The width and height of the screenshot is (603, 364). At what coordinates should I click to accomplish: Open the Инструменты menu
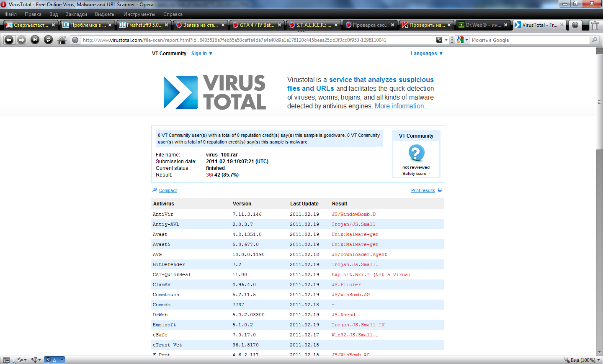tap(139, 14)
